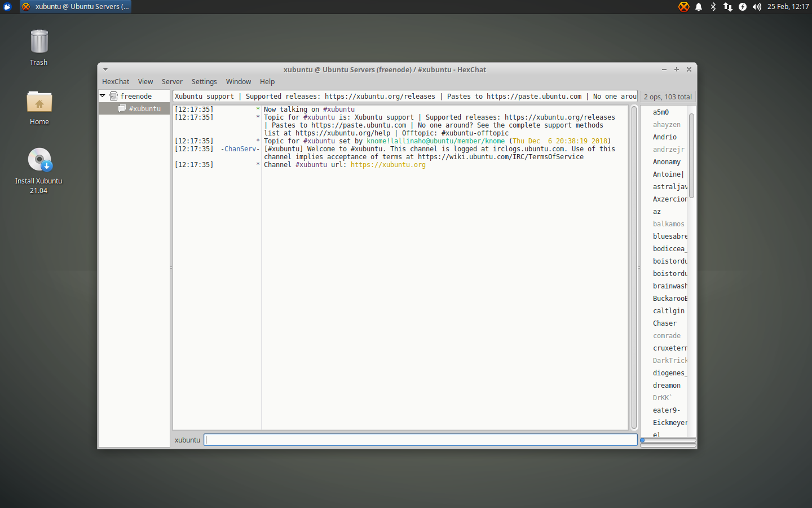
Task: Click the HexChat icon in the system tray
Action: point(683,6)
